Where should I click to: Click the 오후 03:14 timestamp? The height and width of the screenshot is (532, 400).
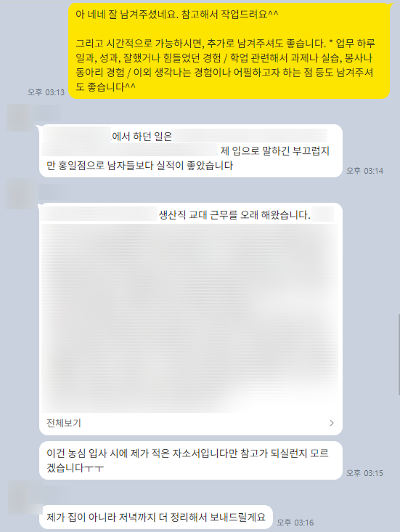[364, 171]
